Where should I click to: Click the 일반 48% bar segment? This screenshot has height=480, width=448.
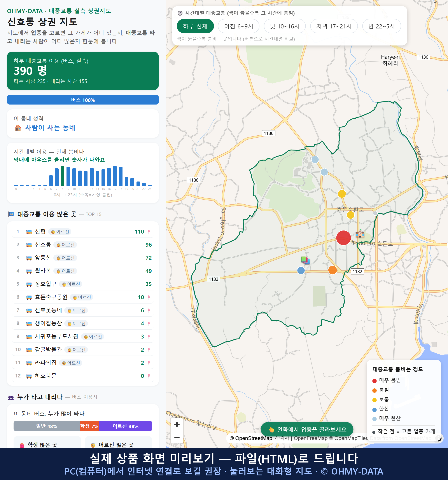coord(47,426)
